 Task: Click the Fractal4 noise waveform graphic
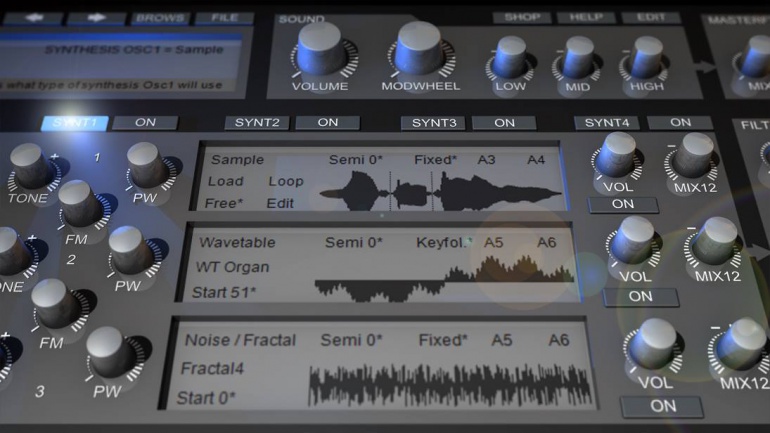450,385
